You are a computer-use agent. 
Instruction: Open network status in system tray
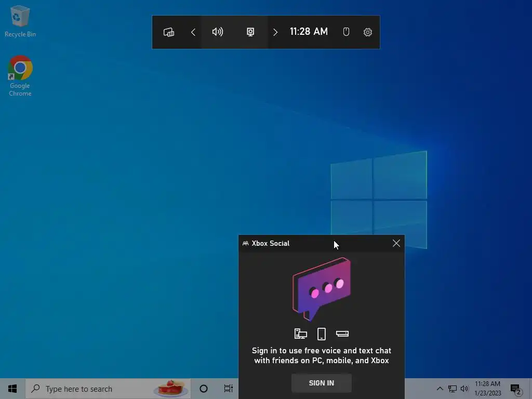coord(453,389)
